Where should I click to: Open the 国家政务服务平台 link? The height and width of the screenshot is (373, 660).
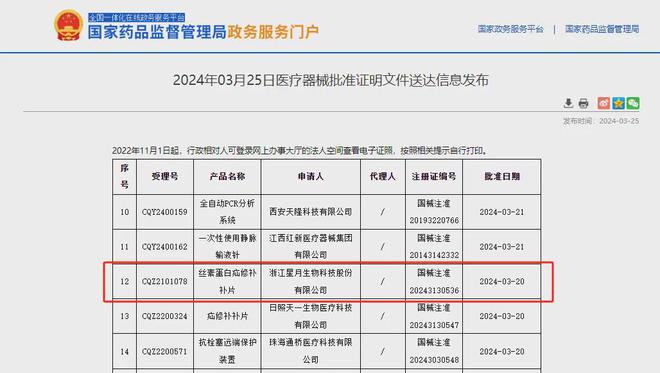511,29
